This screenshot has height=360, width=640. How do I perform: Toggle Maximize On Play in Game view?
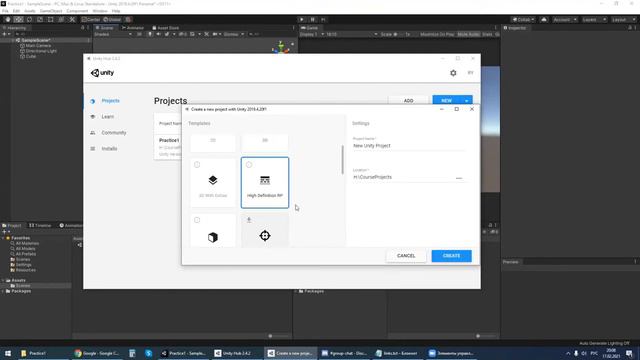pyautogui.click(x=437, y=34)
